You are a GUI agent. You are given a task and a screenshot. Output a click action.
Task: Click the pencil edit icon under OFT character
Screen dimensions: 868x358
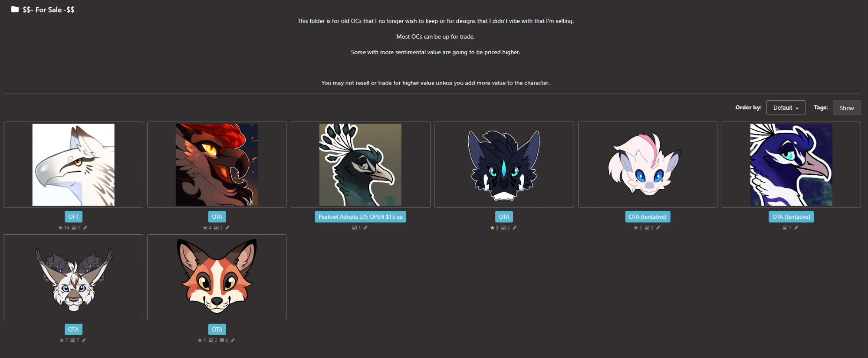[85, 228]
